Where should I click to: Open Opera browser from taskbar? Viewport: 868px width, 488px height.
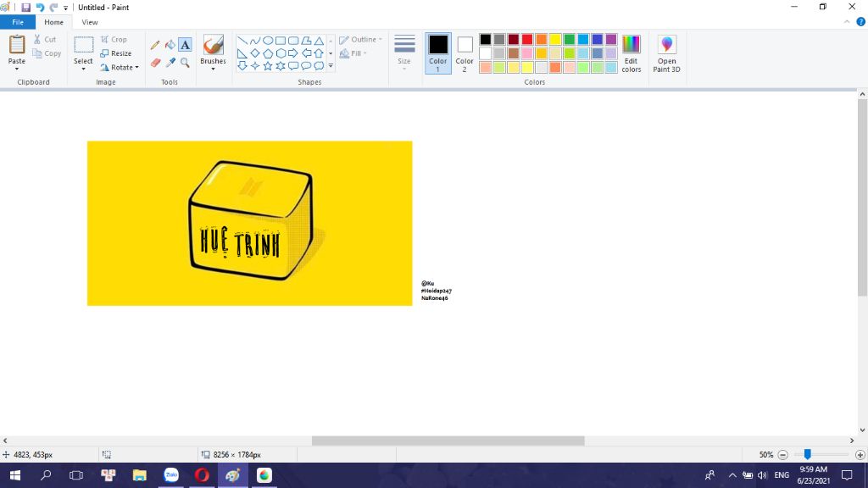point(202,475)
